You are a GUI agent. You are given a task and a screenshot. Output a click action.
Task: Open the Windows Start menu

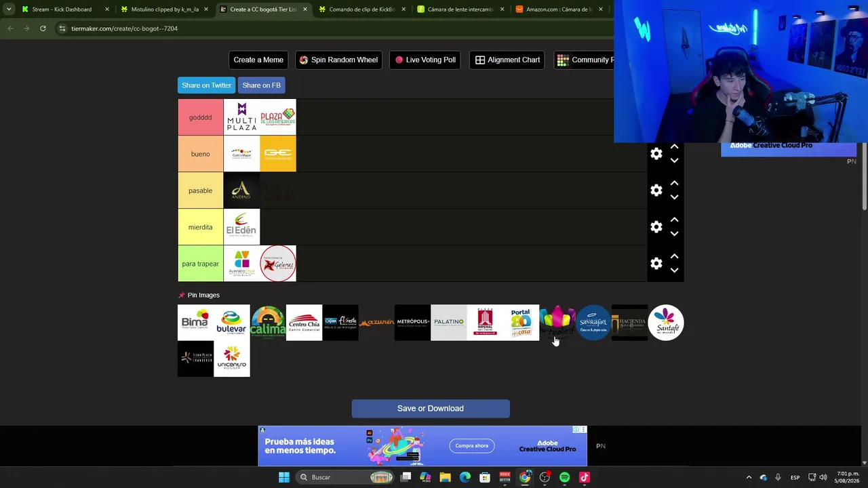click(x=284, y=477)
